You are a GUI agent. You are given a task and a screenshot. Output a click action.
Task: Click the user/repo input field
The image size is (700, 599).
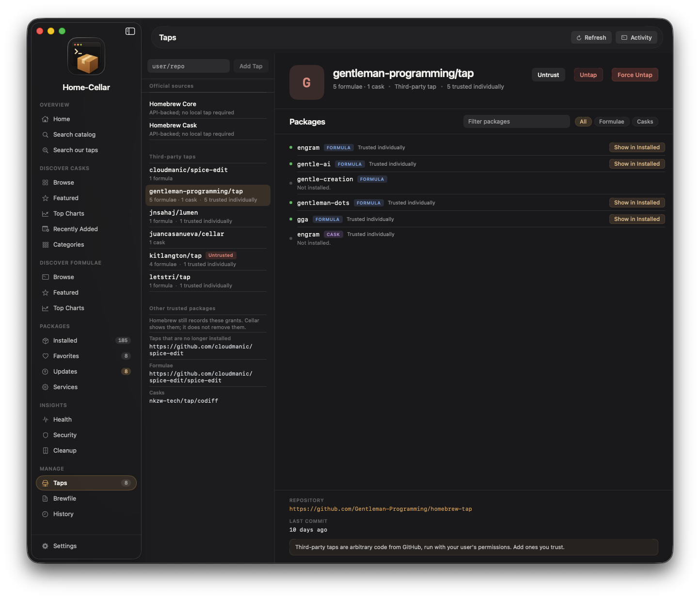[189, 66]
